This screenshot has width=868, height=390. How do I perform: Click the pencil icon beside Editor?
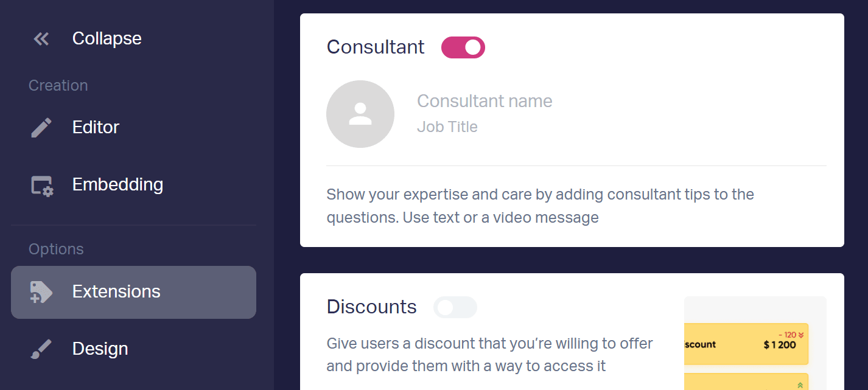point(41,128)
